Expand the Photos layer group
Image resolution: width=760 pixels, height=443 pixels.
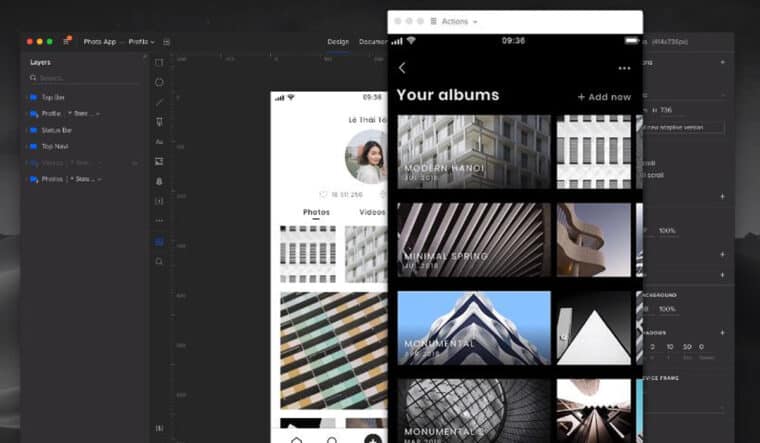[x=27, y=179]
